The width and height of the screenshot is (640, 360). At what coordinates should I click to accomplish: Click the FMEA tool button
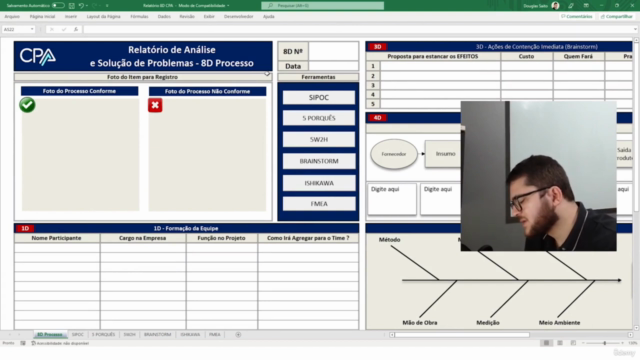point(319,204)
